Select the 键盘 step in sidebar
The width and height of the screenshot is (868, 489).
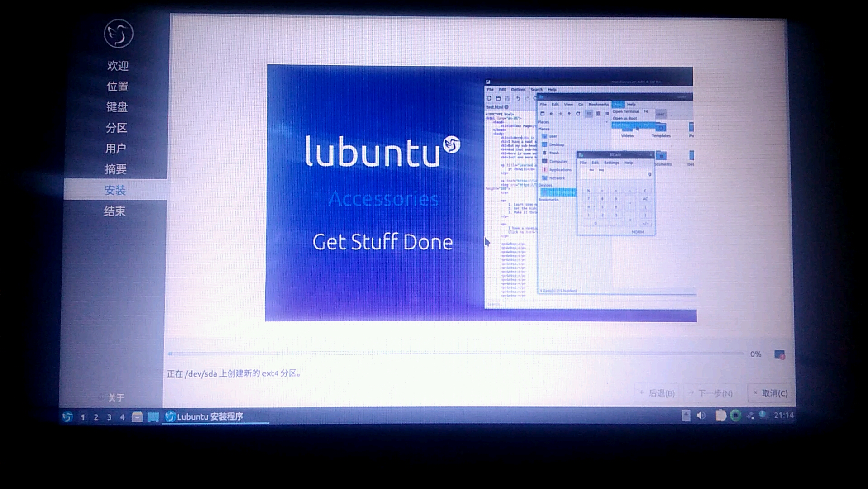pos(117,107)
